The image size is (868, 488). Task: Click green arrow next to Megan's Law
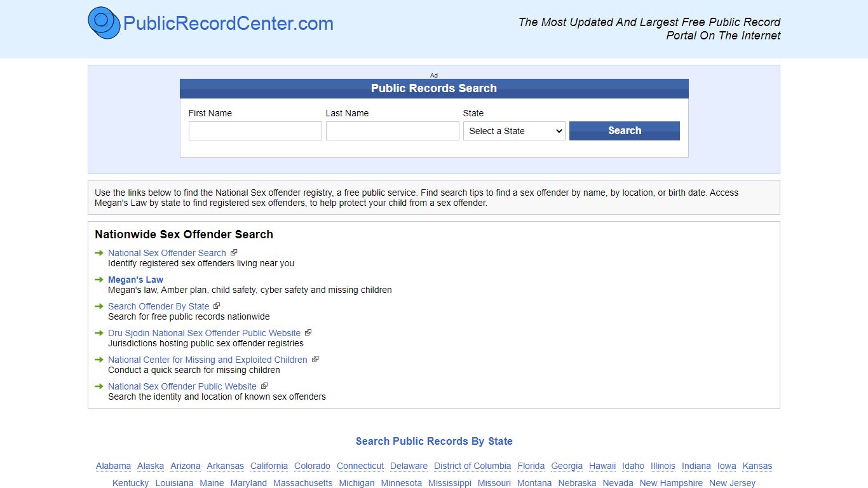(99, 280)
